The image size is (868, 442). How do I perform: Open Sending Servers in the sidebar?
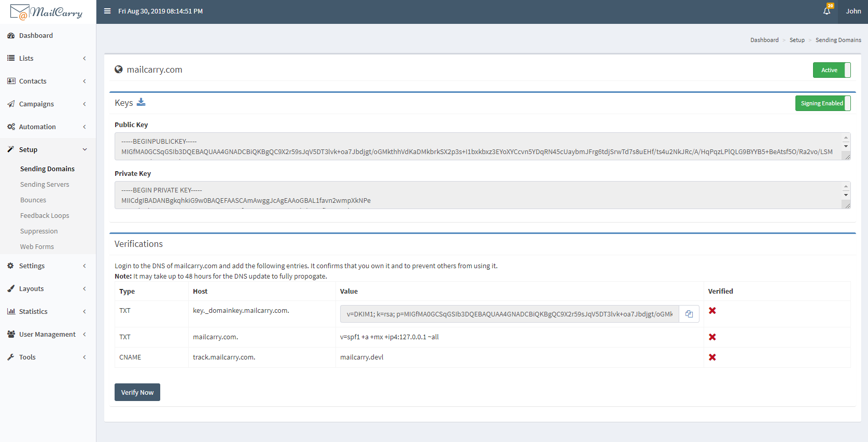pyautogui.click(x=45, y=185)
